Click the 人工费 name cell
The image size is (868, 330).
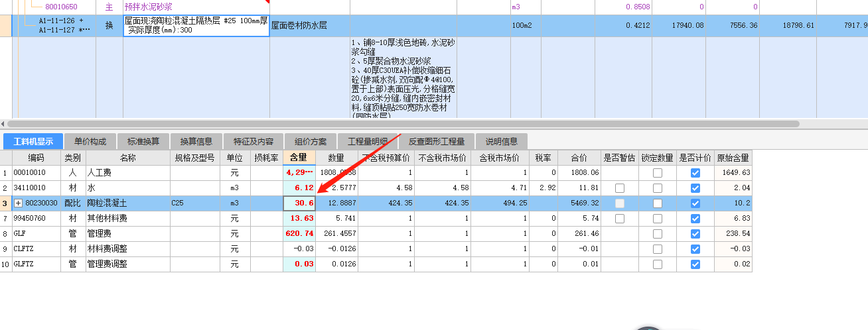click(127, 172)
